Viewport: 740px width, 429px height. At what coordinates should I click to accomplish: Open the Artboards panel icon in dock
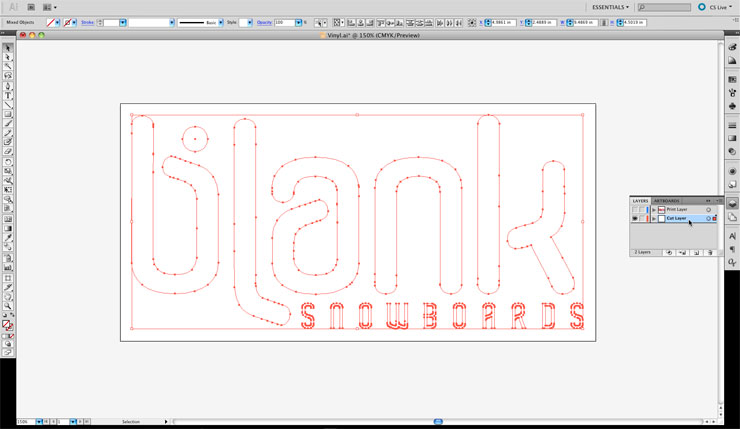coord(732,217)
